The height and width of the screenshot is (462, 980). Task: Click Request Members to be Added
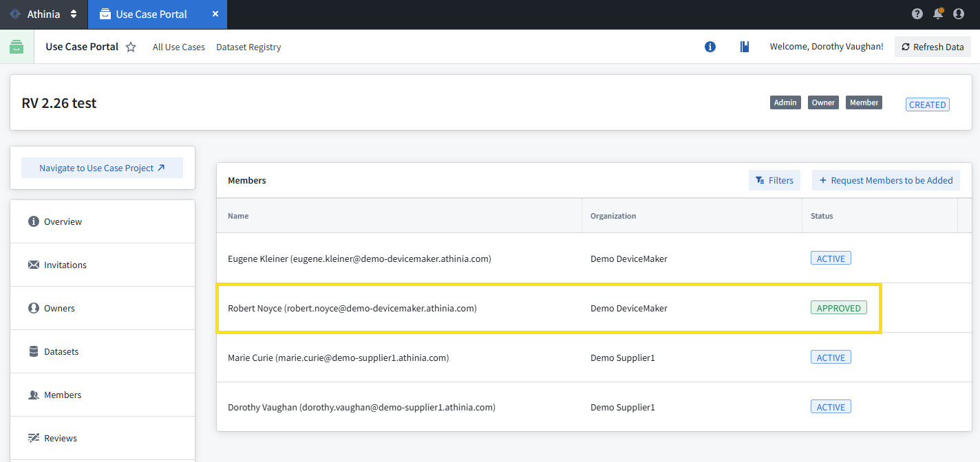[x=886, y=180]
